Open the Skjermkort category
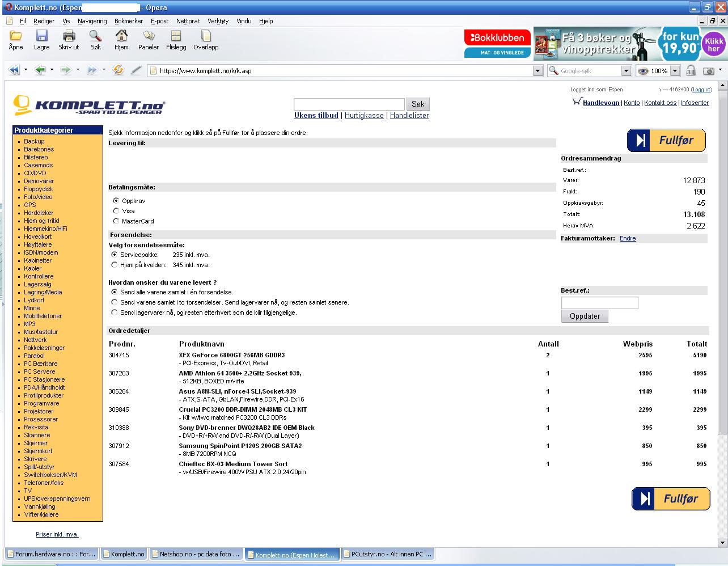 coord(38,451)
